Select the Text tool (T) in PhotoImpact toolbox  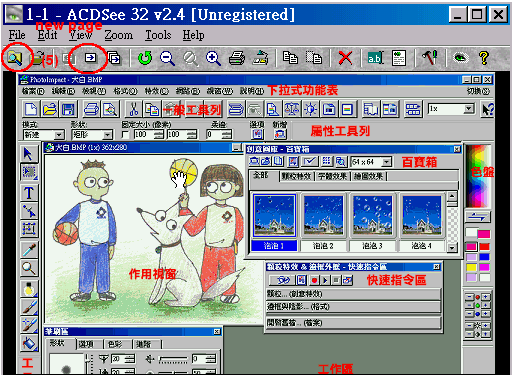pos(29,193)
